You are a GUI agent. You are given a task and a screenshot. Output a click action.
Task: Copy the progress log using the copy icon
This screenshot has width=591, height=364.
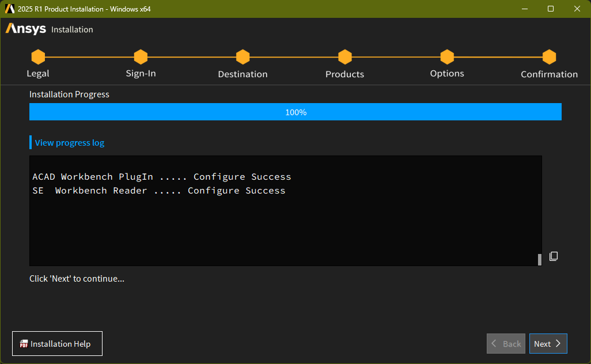click(554, 256)
